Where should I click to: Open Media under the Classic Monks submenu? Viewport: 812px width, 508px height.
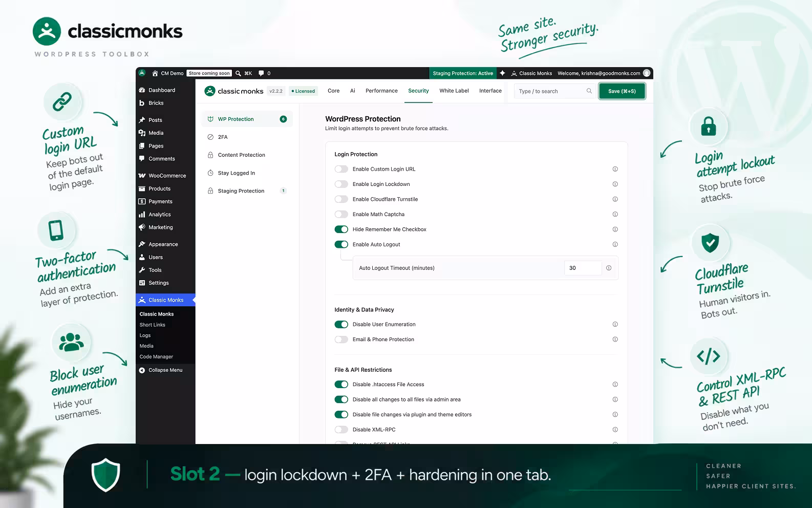[146, 346]
